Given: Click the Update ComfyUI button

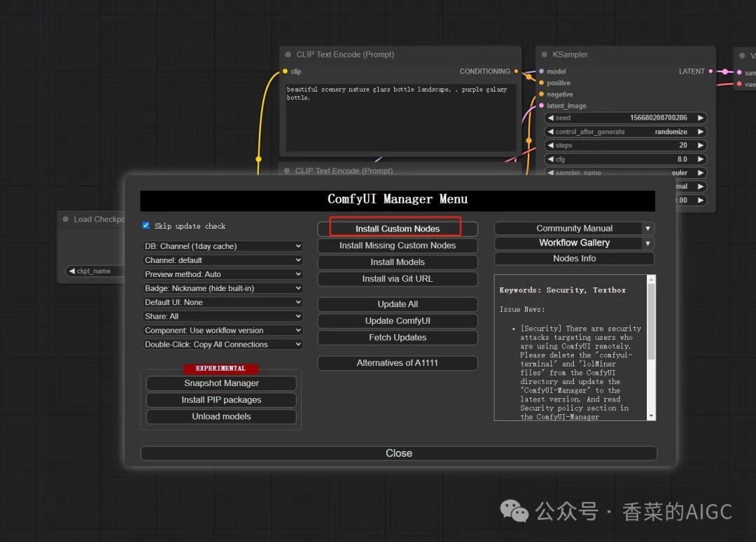Looking at the screenshot, I should point(398,321).
